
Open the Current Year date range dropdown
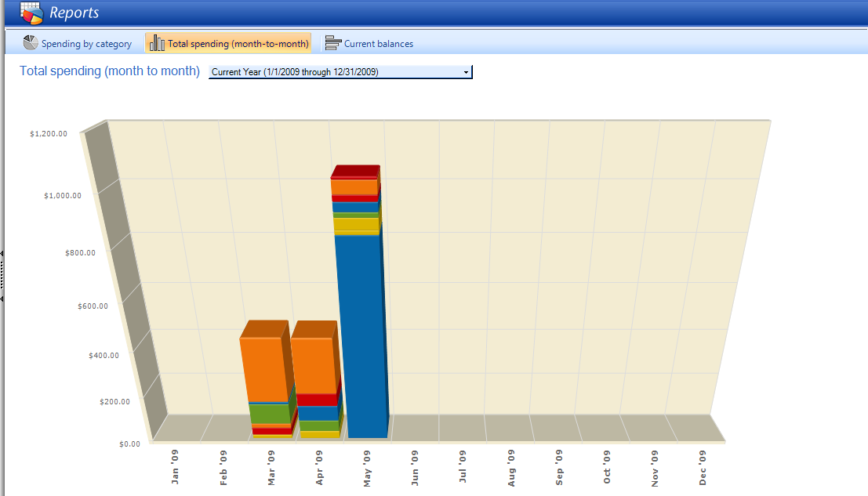click(340, 72)
